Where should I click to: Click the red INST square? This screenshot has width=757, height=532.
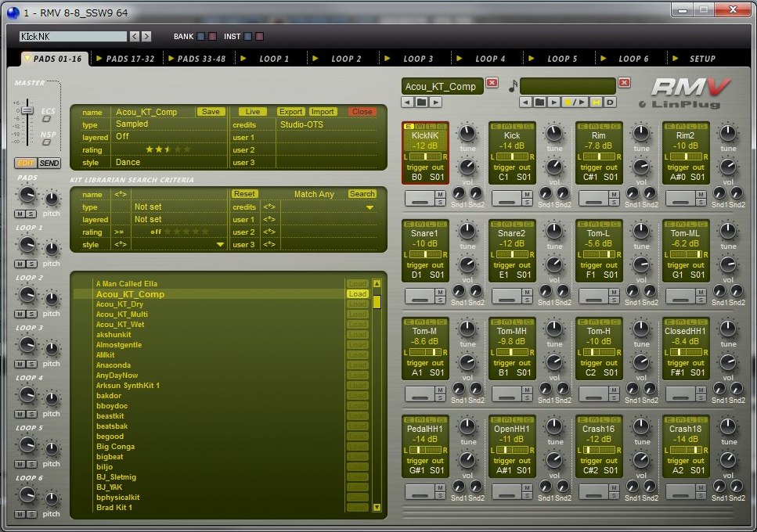[259, 36]
